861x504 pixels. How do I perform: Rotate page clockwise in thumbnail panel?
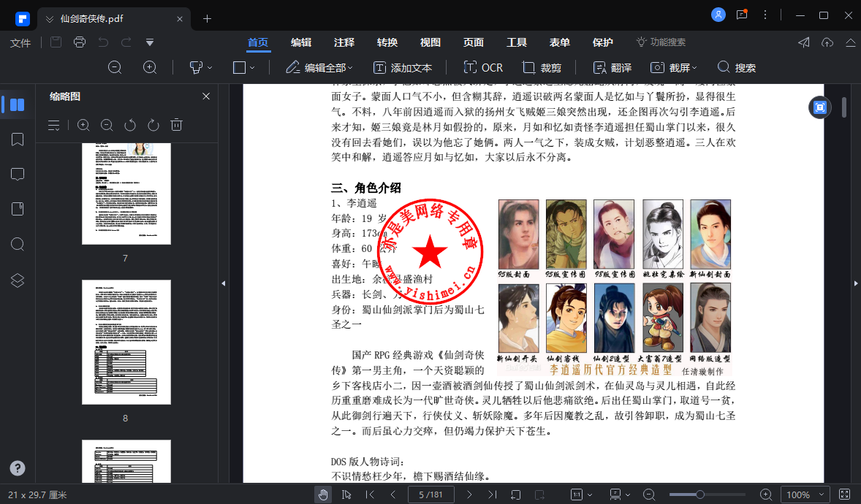tap(153, 125)
